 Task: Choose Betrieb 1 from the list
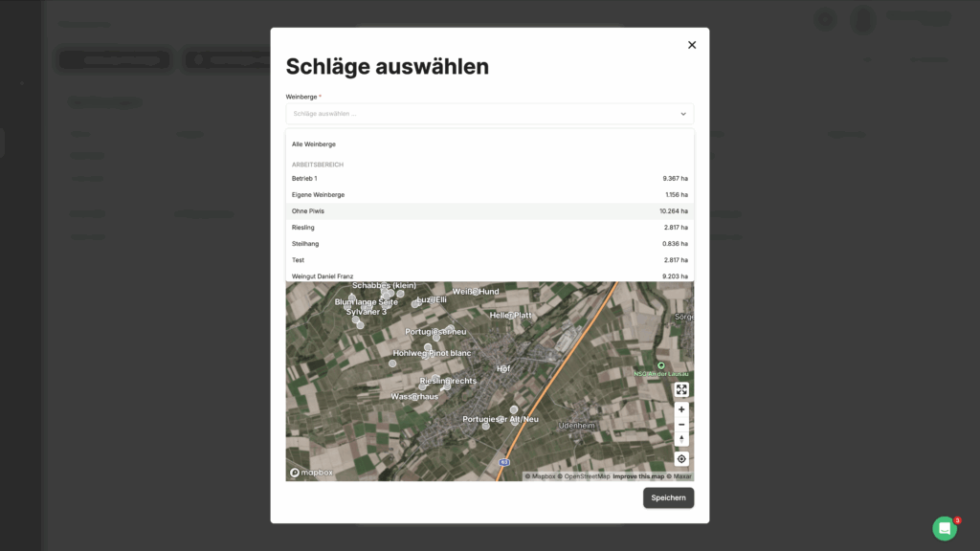pos(304,179)
